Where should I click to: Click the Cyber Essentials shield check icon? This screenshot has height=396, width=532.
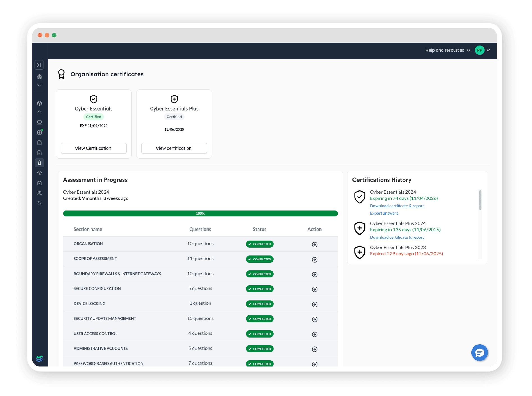click(x=94, y=99)
